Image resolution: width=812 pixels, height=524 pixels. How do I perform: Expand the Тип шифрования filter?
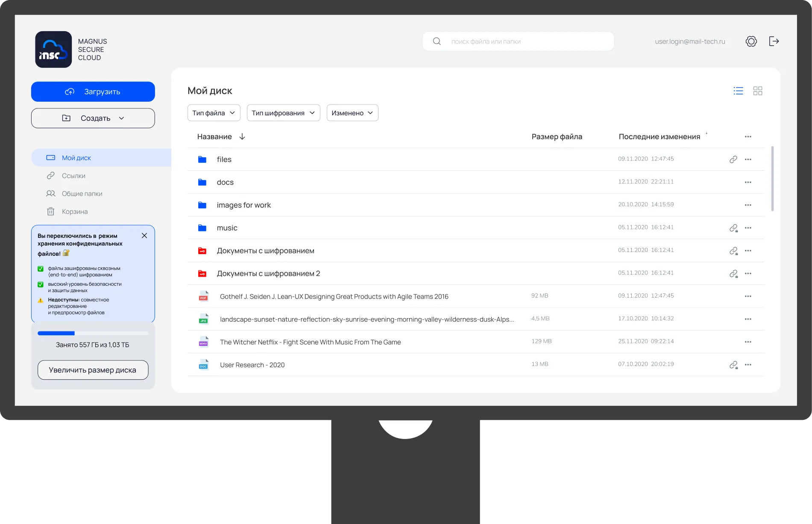pos(283,113)
